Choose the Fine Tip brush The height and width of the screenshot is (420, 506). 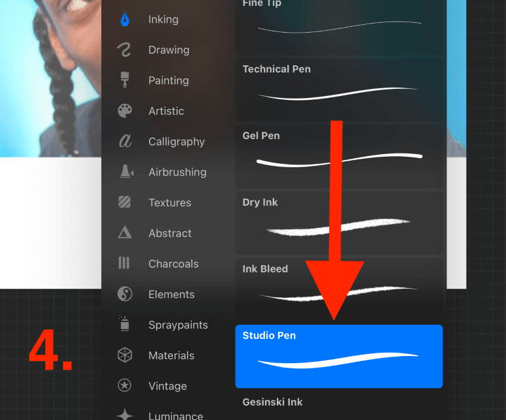click(339, 27)
